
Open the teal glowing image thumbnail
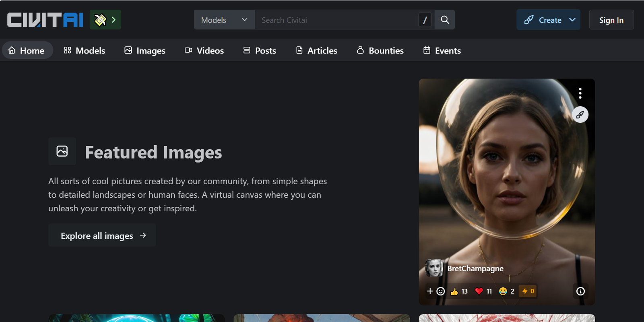tap(136, 318)
